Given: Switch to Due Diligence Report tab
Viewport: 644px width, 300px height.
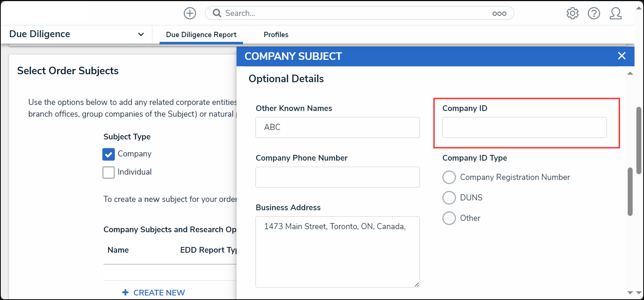Looking at the screenshot, I should point(201,34).
